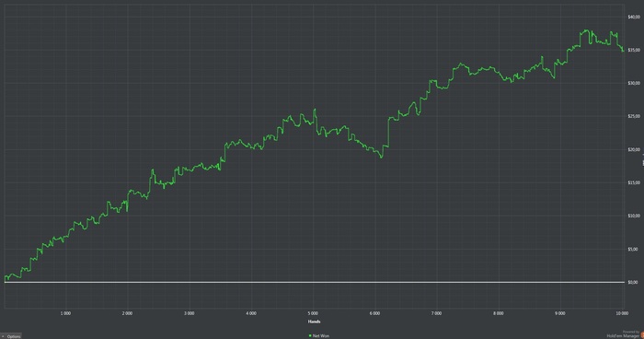This screenshot has height=339, width=644.
Task: Click the 3 000 hands axis label
Action: tap(189, 313)
